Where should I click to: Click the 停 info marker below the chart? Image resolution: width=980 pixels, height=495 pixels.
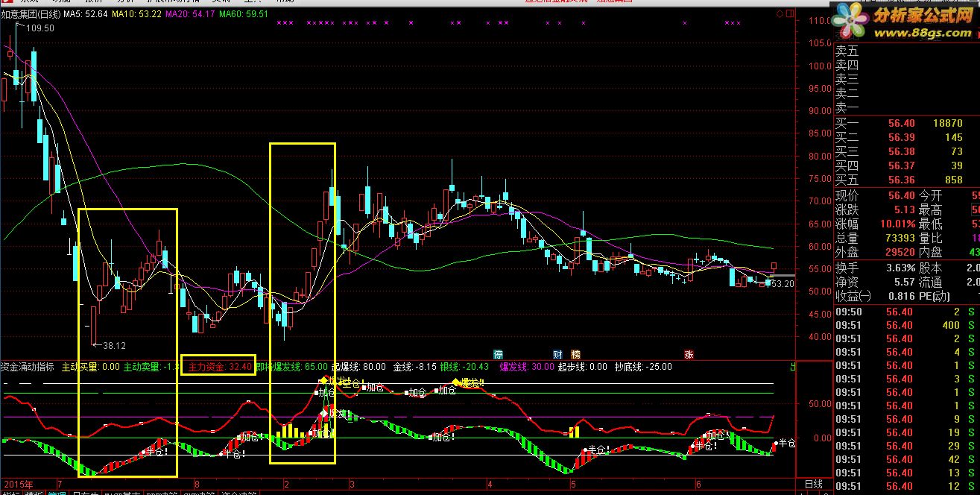(499, 353)
